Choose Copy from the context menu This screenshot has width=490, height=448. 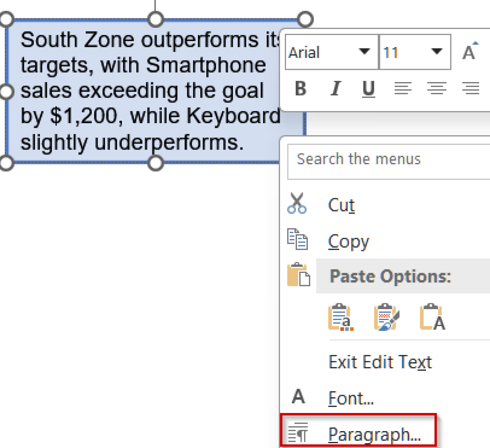(348, 242)
